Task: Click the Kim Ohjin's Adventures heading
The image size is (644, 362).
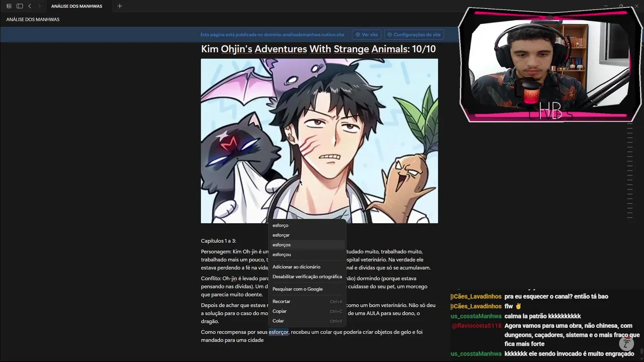Action: [318, 49]
